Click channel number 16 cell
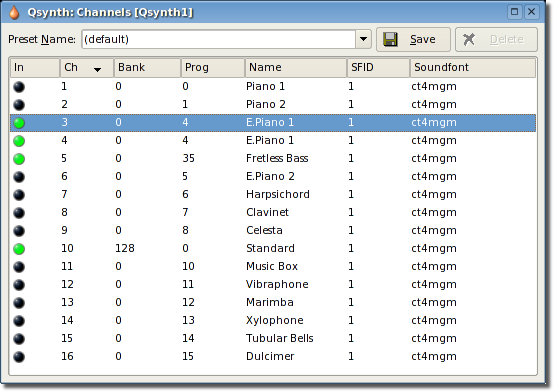Viewport: 554px width, 392px height. pos(67,357)
